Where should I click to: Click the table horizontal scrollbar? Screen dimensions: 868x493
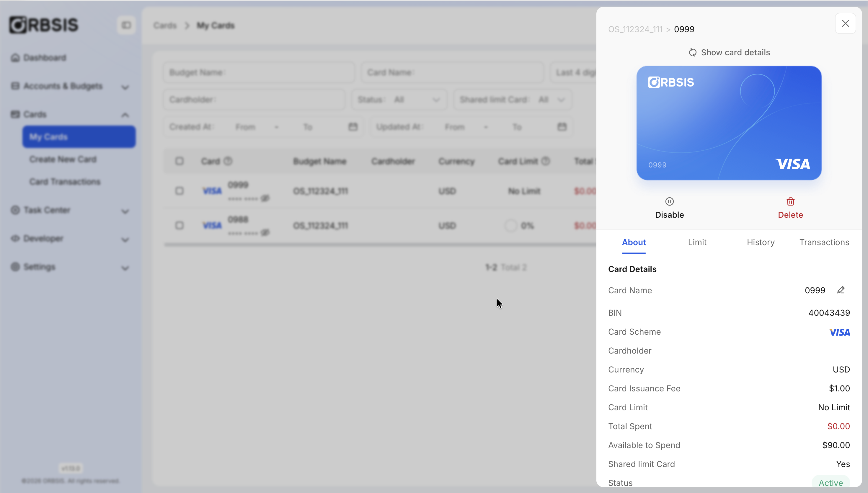pos(380,245)
